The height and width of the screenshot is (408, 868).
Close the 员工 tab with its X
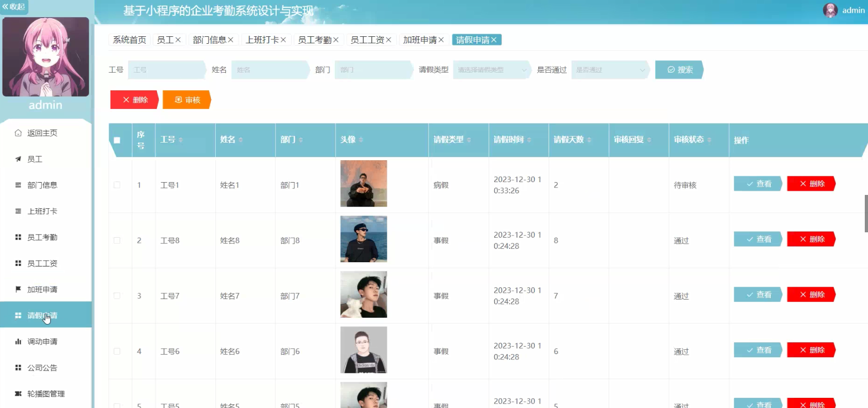click(x=178, y=40)
